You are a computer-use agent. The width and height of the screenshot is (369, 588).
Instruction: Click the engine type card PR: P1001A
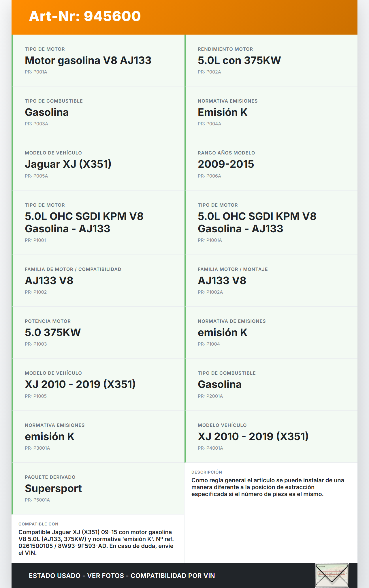click(271, 223)
